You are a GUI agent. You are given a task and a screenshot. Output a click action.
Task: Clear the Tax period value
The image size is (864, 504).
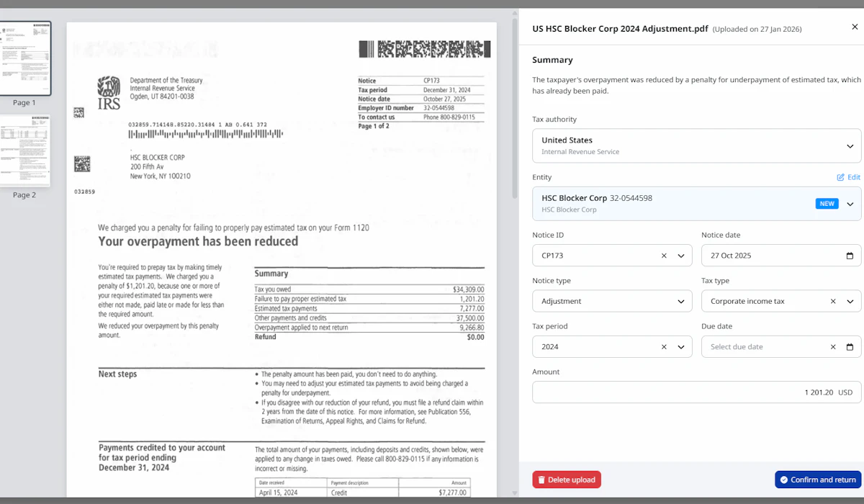pos(664,347)
